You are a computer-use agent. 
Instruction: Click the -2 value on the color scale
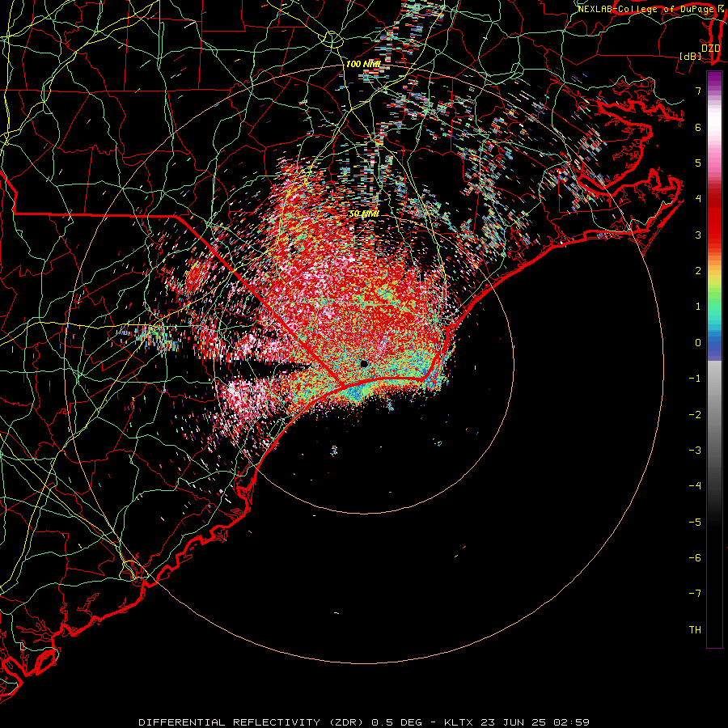point(695,415)
